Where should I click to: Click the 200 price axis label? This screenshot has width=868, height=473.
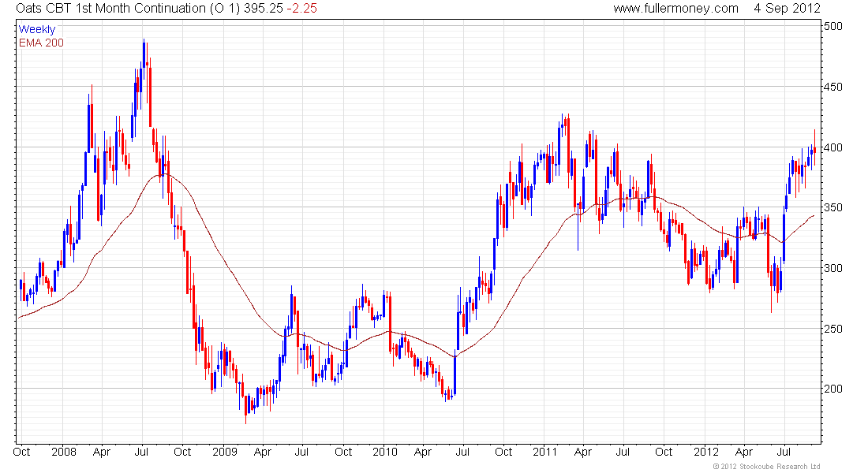833,389
